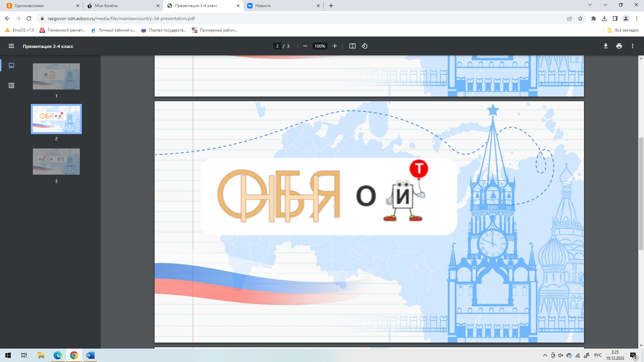Show page thumbnails view in sidebar
644x362 pixels.
11,65
